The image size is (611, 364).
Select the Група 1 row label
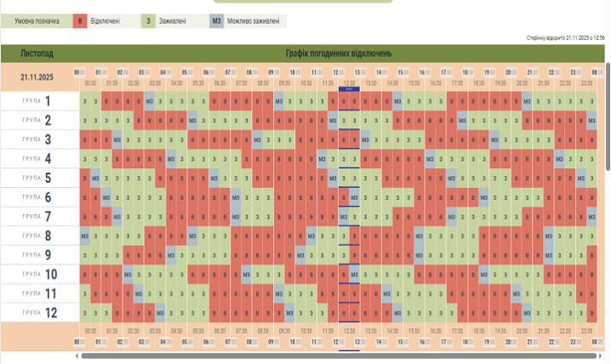point(39,102)
